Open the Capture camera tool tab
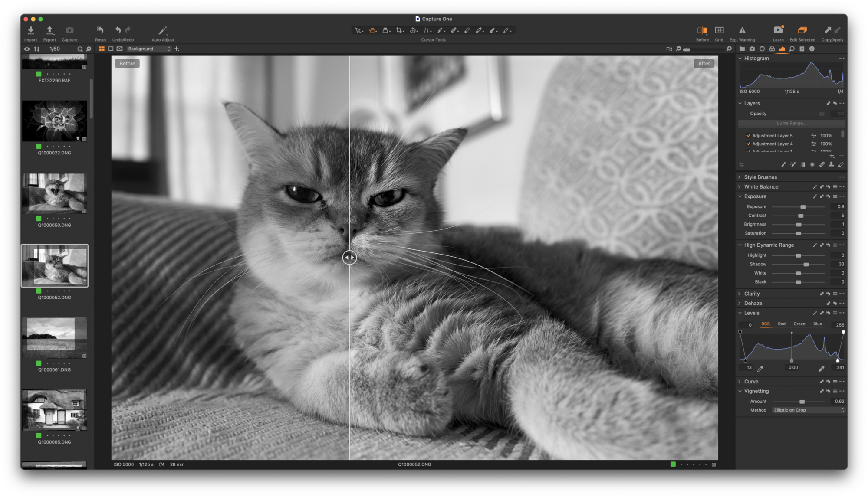Viewport: 868px width, 497px height. [x=752, y=49]
